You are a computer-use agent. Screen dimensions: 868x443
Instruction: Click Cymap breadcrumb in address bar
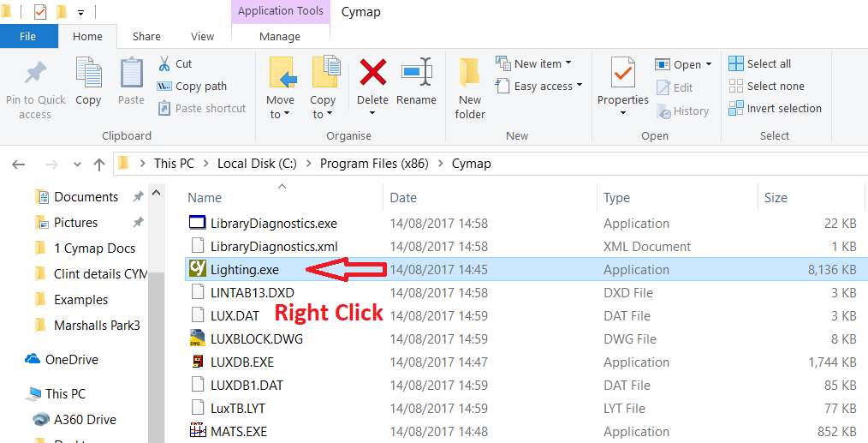point(471,164)
